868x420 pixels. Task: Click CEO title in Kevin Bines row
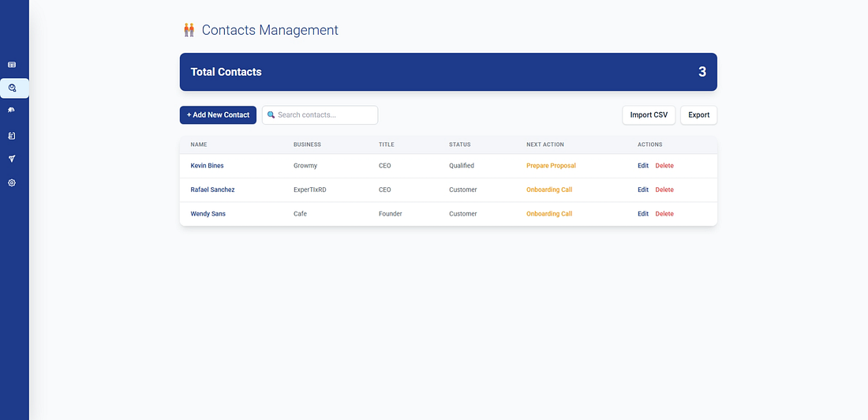coord(385,166)
